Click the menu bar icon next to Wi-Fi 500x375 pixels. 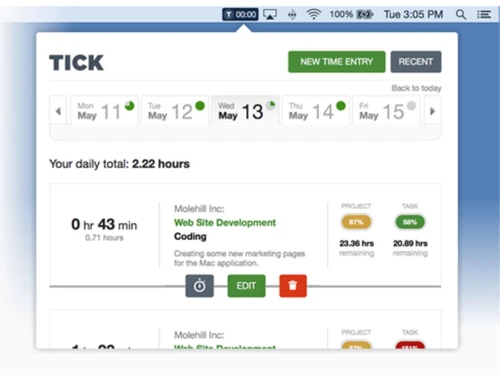point(292,14)
